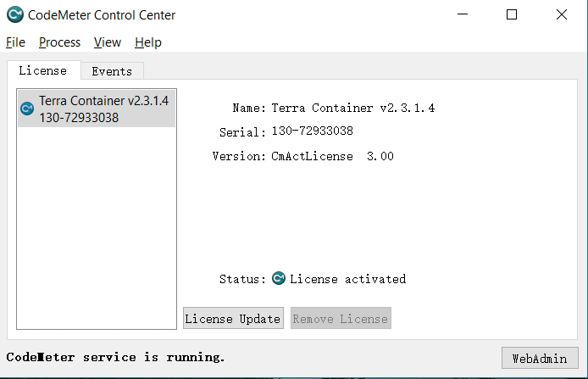The height and width of the screenshot is (379, 588).
Task: Maximize the CodeMeter Control Center window
Action: click(x=512, y=14)
